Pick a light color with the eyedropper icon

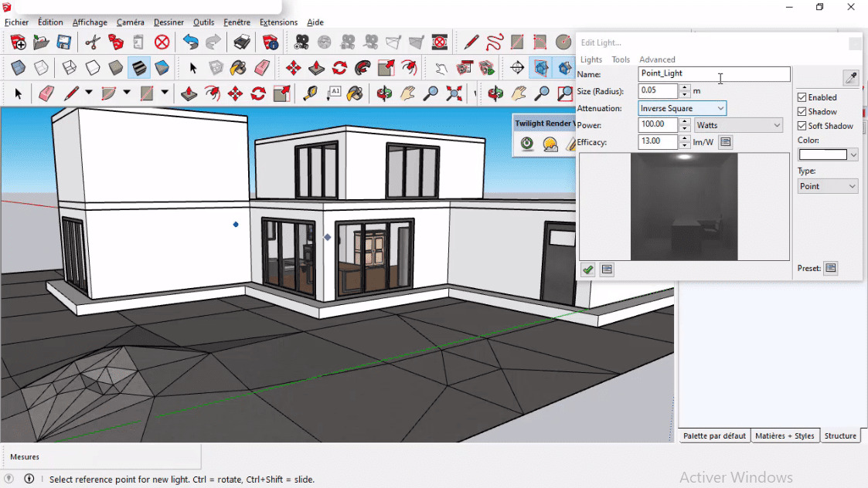point(850,77)
